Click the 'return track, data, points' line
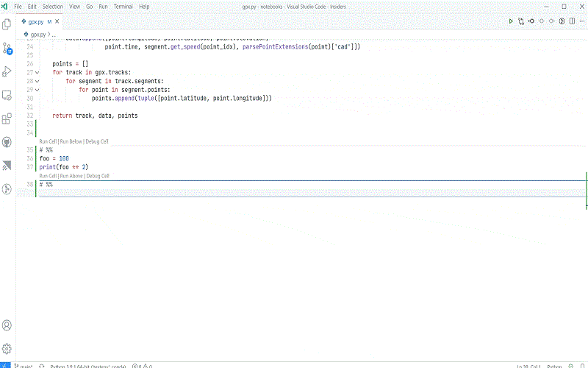 click(x=95, y=116)
